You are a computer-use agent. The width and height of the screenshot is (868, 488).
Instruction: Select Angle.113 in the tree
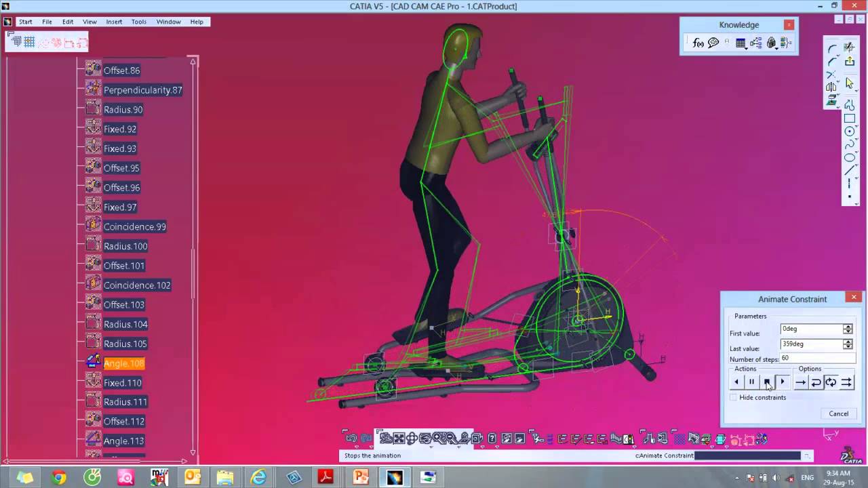pyautogui.click(x=123, y=441)
